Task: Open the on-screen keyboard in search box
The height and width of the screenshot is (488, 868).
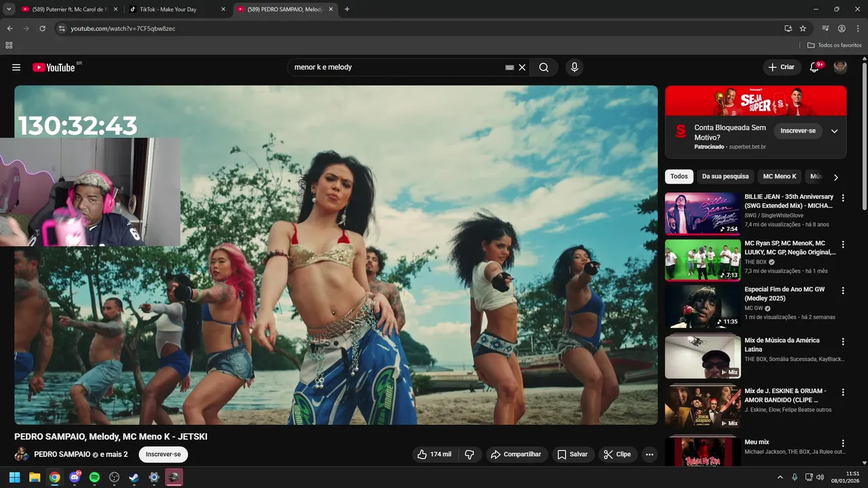Action: (509, 67)
